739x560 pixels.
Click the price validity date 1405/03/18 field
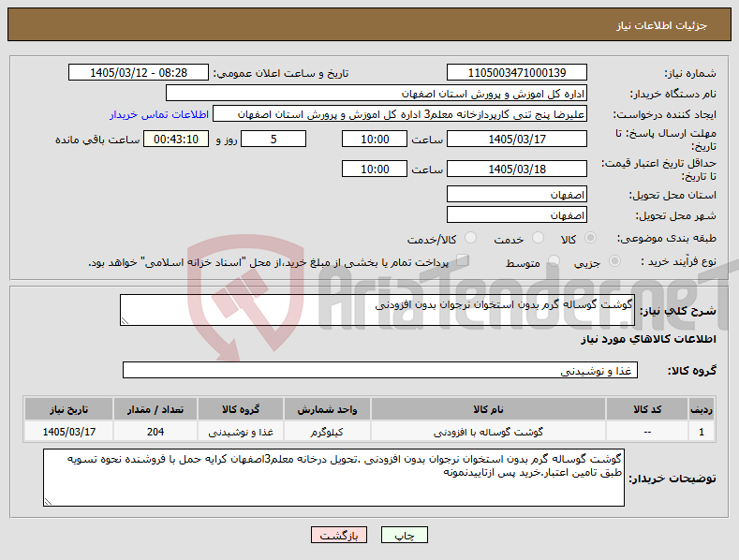click(x=516, y=169)
